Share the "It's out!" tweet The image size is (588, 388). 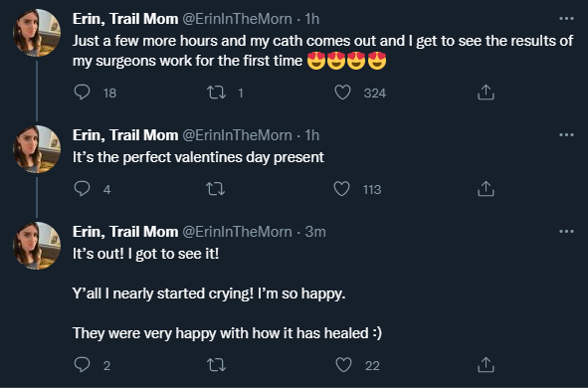point(486,364)
